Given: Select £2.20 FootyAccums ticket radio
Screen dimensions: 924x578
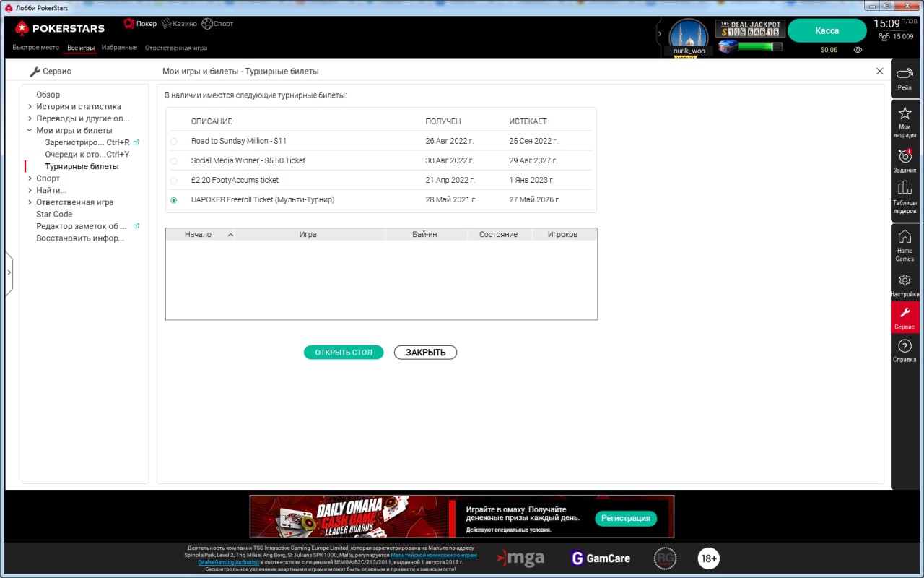Looking at the screenshot, I should pos(173,181).
